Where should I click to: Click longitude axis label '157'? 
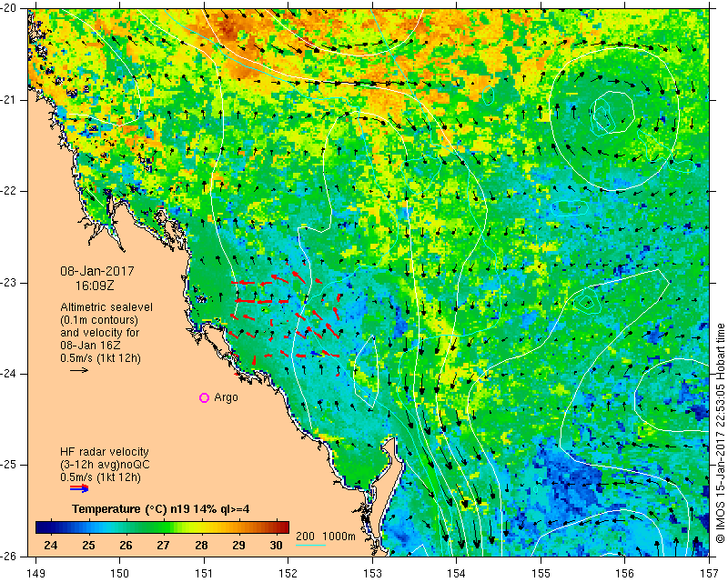coord(710,574)
